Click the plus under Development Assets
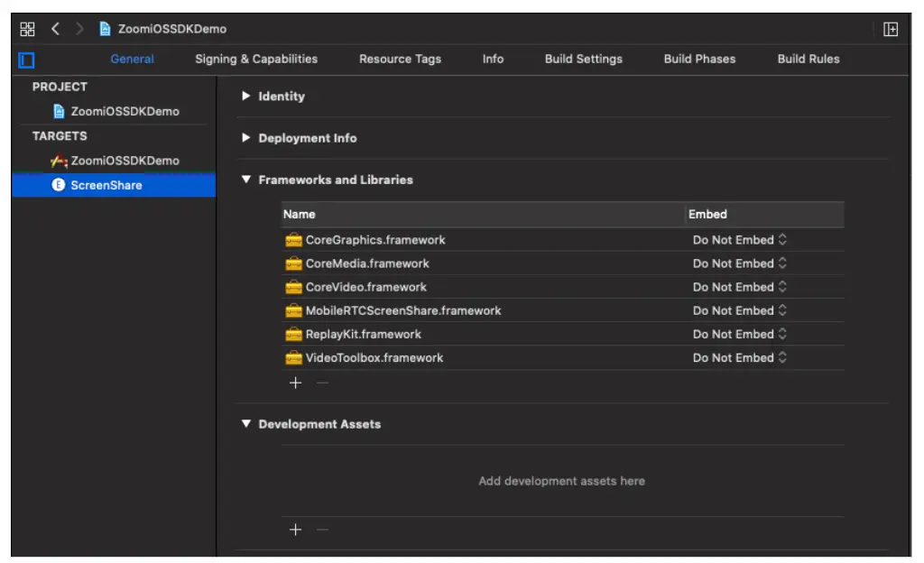This screenshot has width=924, height=563. tap(295, 530)
